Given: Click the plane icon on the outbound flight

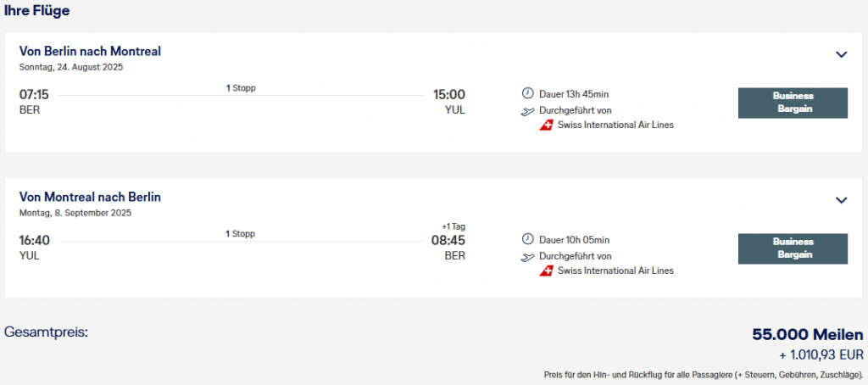Looking at the screenshot, I should point(528,110).
